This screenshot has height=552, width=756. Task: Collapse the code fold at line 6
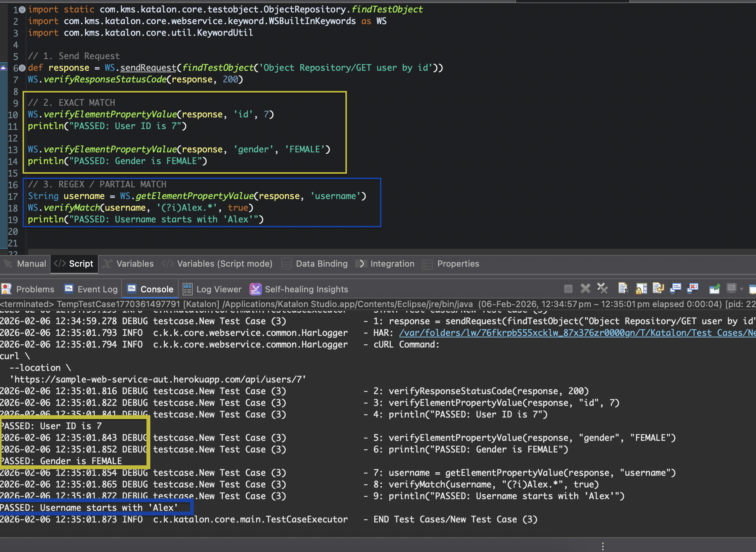pos(21,68)
